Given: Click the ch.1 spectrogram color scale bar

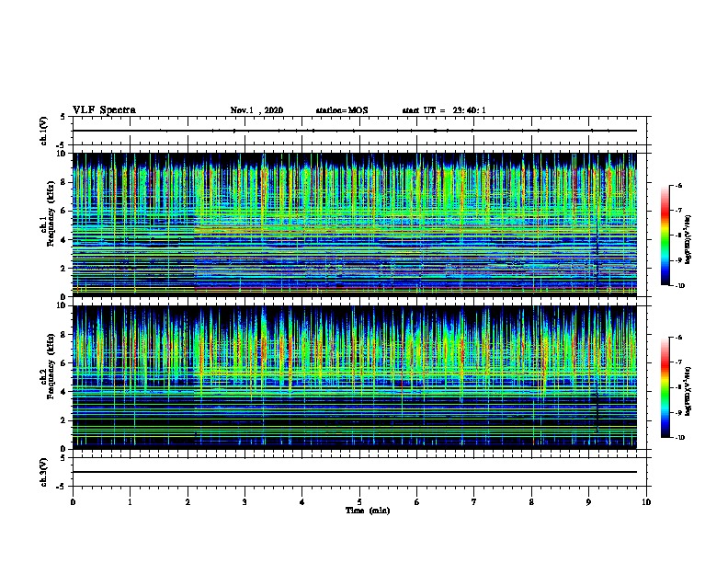Looking at the screenshot, I should [x=665, y=236].
